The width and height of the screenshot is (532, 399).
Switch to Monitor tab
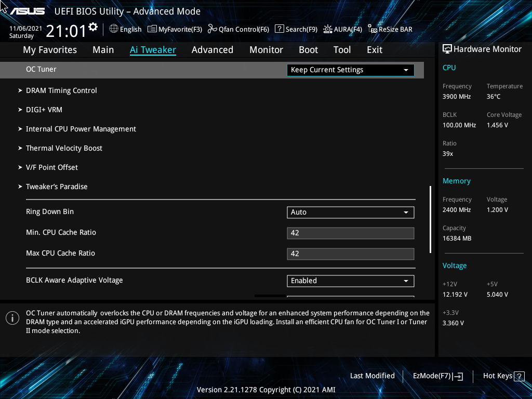tap(267, 50)
